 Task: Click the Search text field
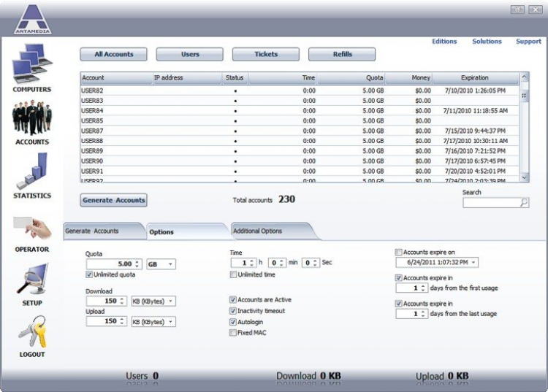click(490, 203)
